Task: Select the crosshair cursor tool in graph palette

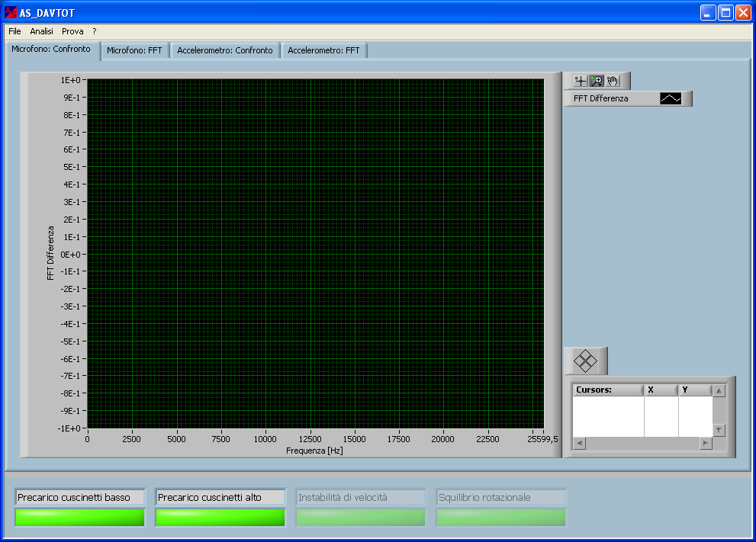Action: pos(580,81)
